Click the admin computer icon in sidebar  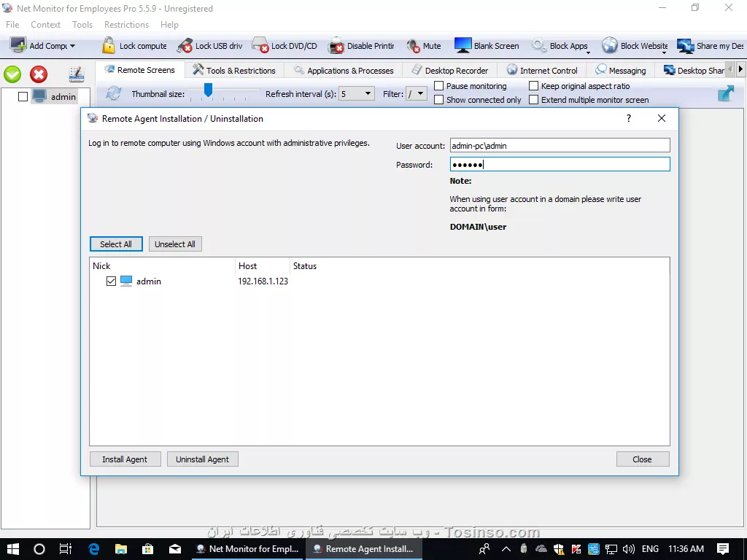point(39,97)
